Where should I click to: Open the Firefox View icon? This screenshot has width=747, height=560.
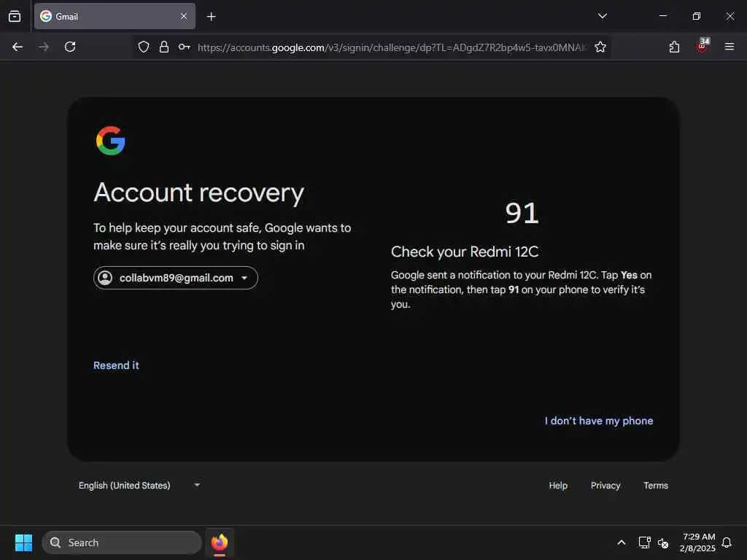tap(15, 16)
